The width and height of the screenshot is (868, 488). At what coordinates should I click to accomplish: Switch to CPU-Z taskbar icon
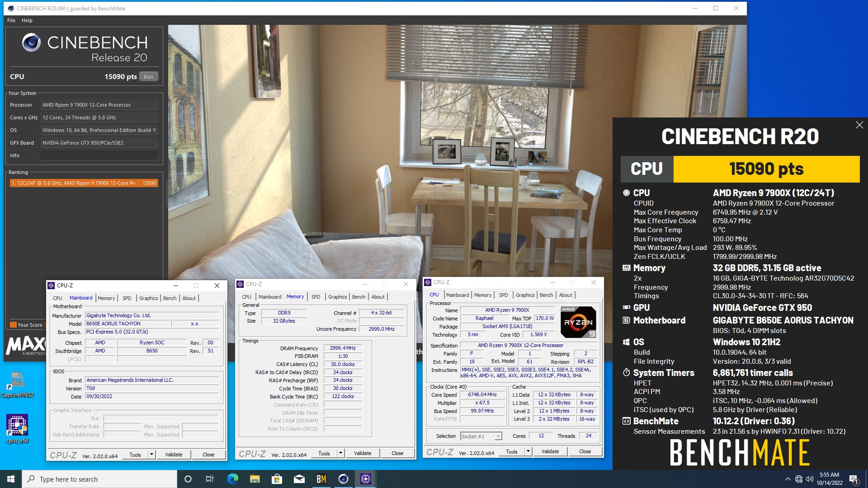(366, 479)
